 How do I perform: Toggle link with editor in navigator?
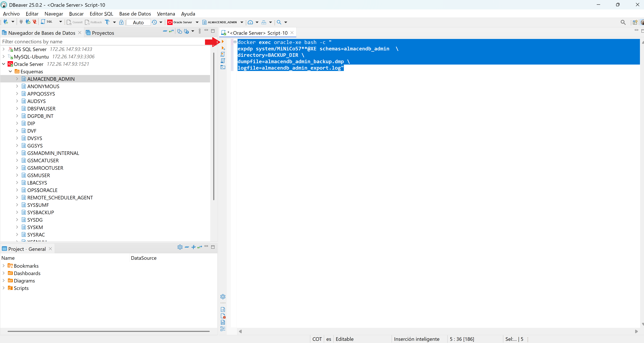[171, 31]
